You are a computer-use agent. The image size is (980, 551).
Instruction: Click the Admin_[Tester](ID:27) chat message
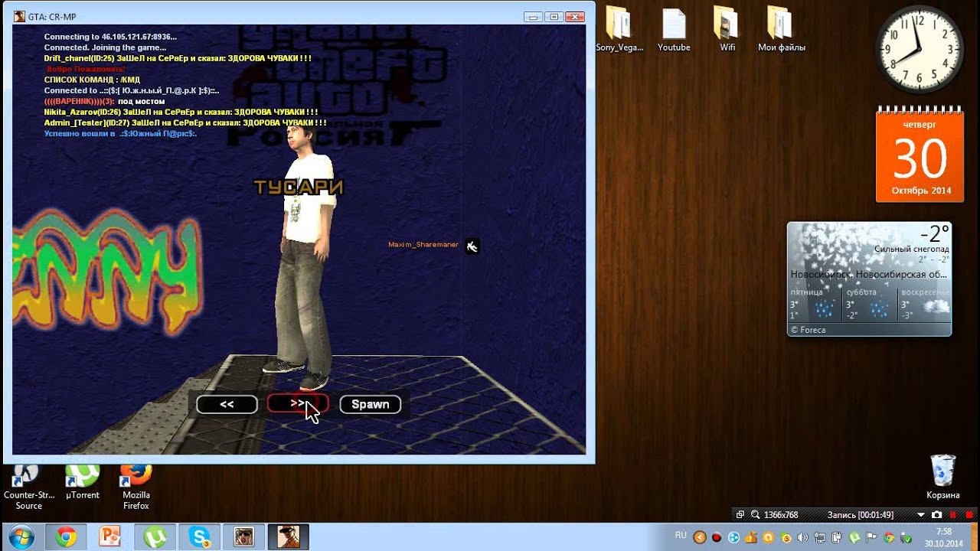pyautogui.click(x=185, y=122)
